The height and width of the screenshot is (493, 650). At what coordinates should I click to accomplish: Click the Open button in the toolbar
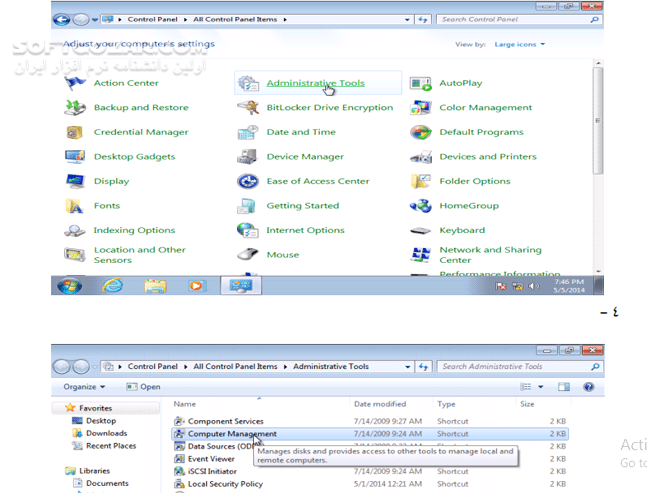(144, 387)
